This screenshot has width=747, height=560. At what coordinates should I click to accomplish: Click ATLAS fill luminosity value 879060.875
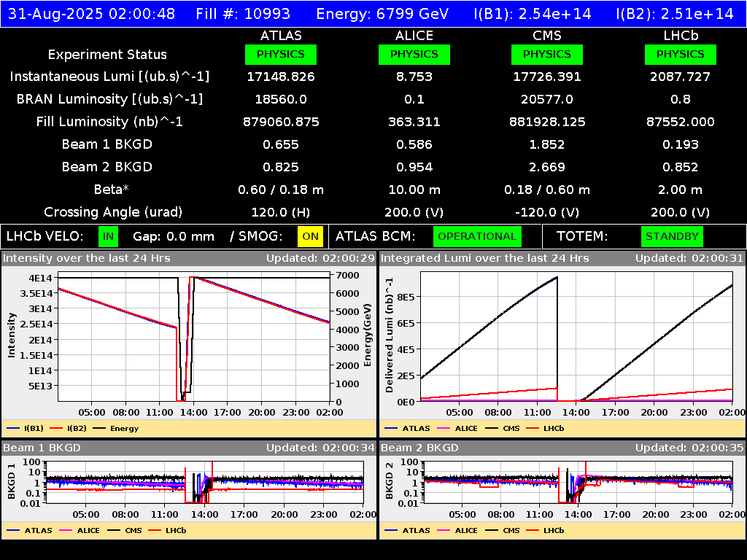coord(281,122)
